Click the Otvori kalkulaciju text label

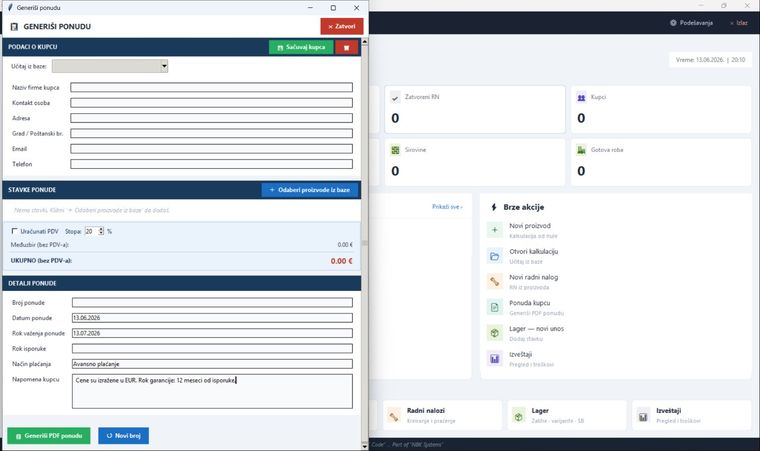click(534, 252)
